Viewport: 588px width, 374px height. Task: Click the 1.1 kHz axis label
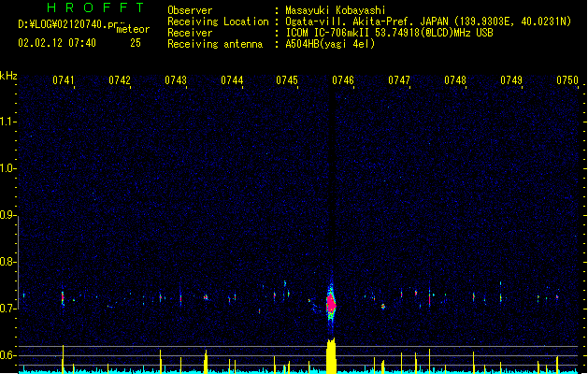[x=7, y=122]
